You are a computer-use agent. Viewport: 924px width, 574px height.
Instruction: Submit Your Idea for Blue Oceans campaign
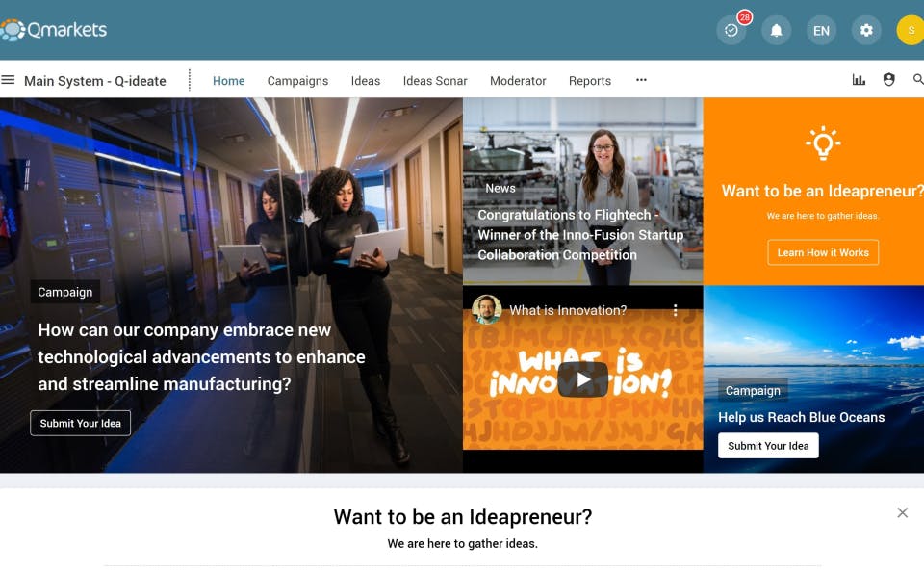tap(768, 446)
